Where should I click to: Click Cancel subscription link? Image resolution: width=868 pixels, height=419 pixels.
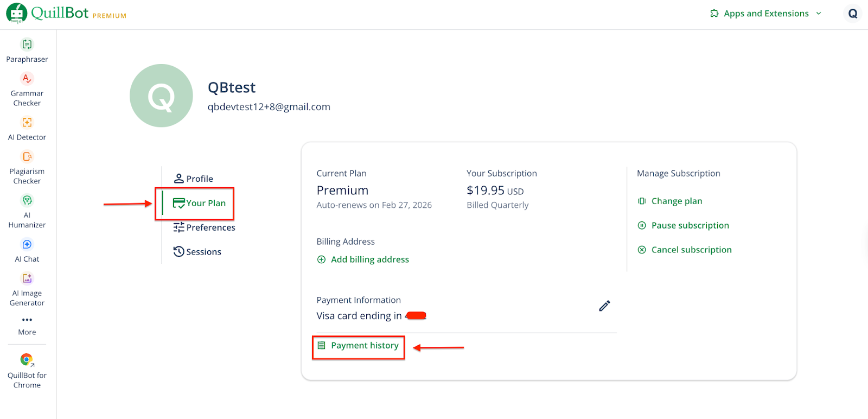691,250
